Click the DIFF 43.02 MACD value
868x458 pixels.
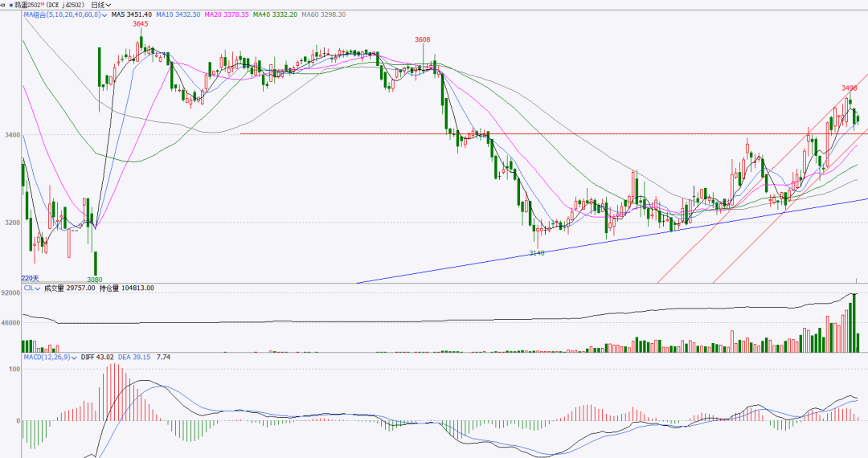pyautogui.click(x=96, y=357)
